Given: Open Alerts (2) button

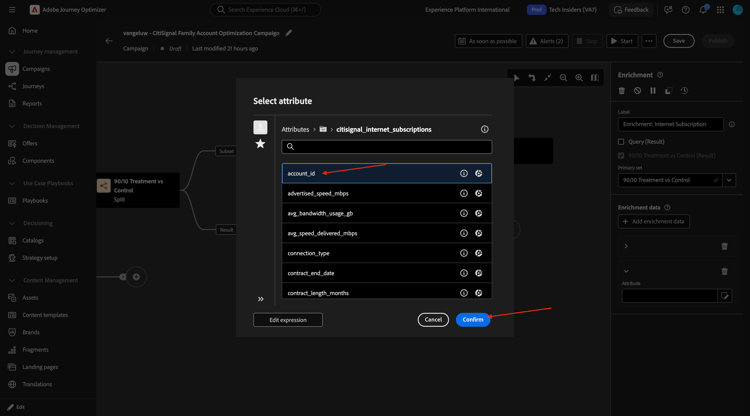Looking at the screenshot, I should coord(547,41).
